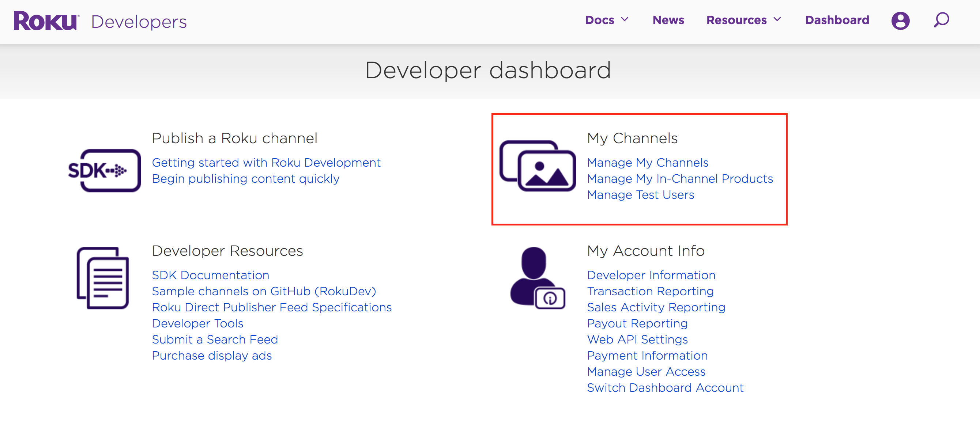Screen dimensions: 980x421
Task: Open Sales Activity Reporting link
Action: pyautogui.click(x=656, y=307)
